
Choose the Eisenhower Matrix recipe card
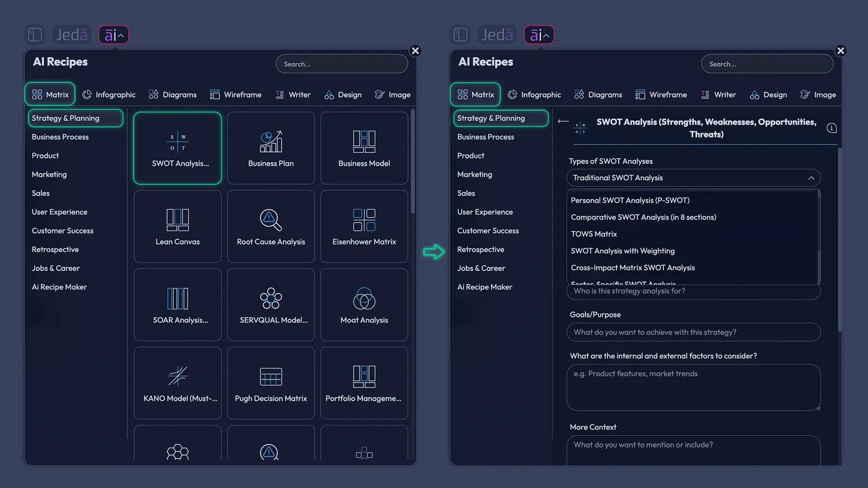(364, 226)
